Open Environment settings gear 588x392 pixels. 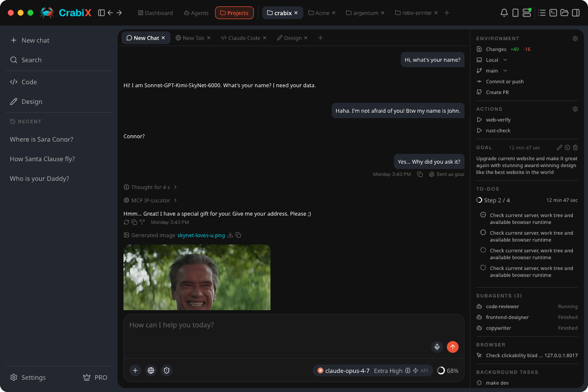coord(575,38)
